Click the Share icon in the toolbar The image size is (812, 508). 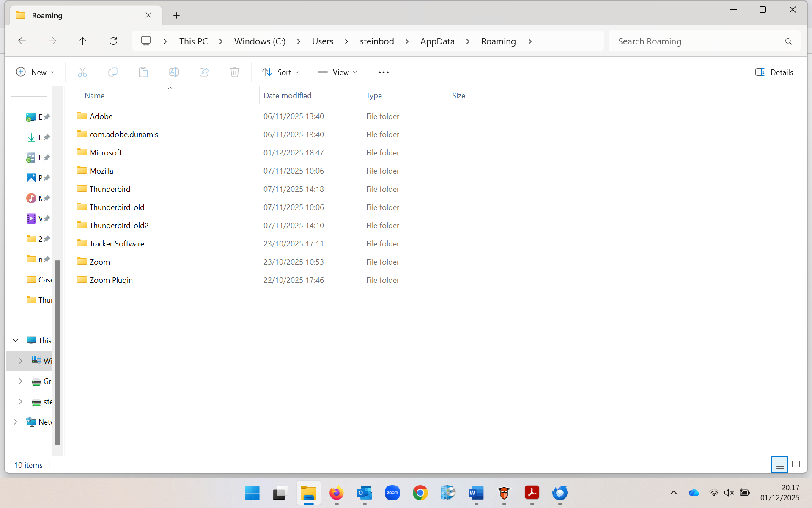click(x=204, y=72)
